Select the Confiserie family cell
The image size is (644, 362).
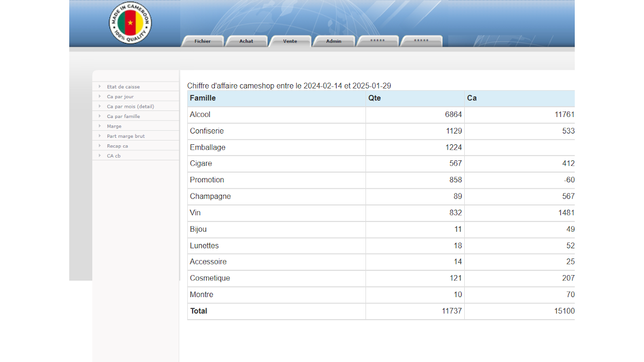[x=277, y=131]
